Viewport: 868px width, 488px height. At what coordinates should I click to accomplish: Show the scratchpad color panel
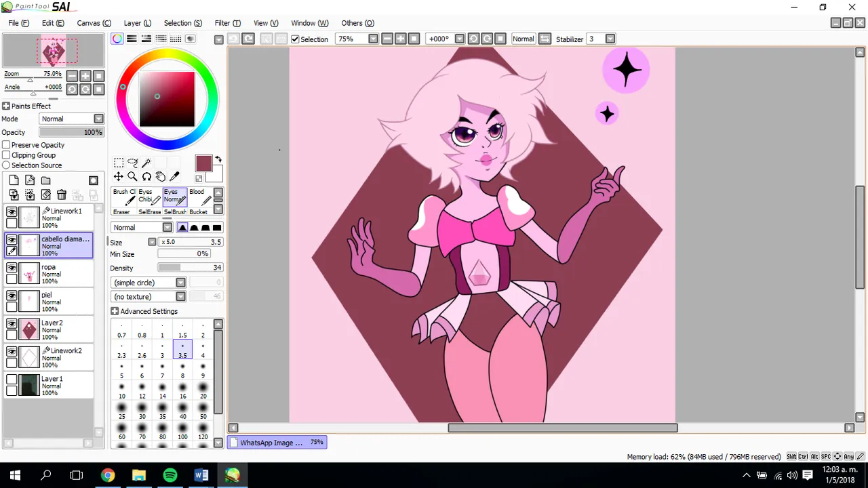tap(191, 39)
